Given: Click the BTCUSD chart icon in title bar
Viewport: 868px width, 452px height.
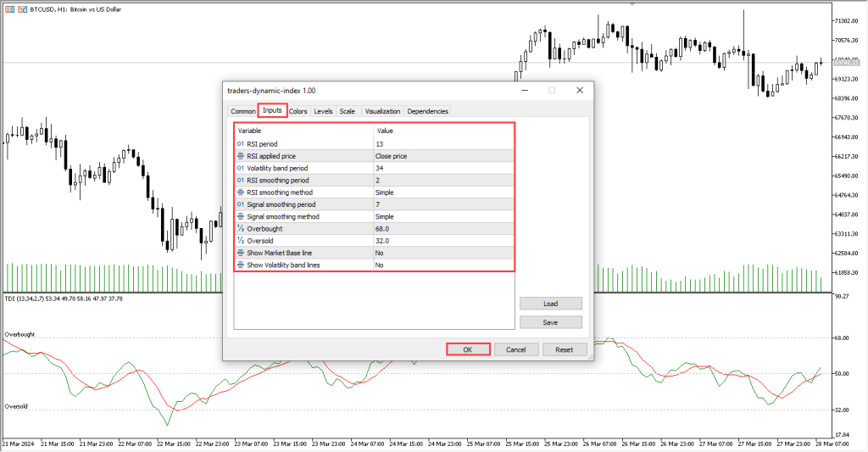Looking at the screenshot, I should 8,8.
